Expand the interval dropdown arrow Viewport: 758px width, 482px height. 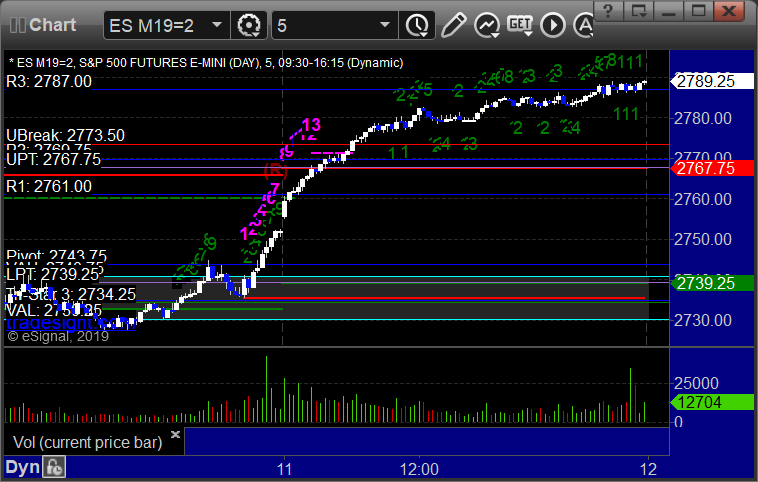[385, 25]
